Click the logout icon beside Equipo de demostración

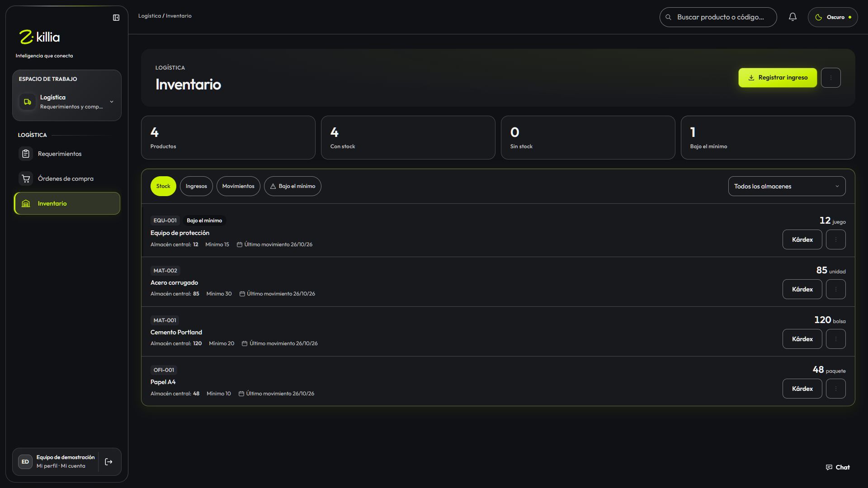[x=108, y=462]
